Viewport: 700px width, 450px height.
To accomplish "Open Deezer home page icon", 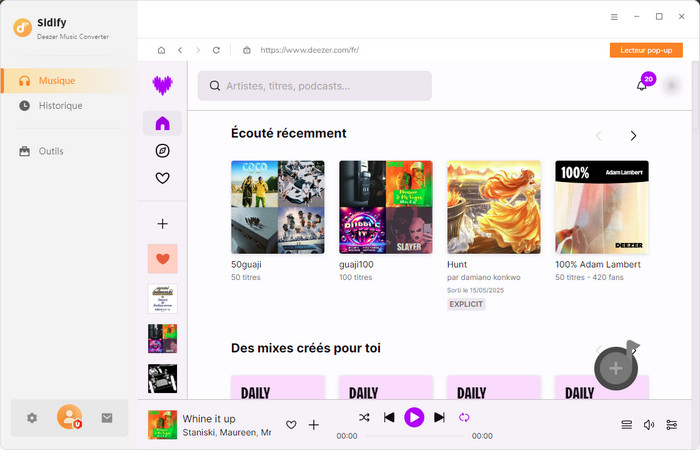I will [162, 123].
